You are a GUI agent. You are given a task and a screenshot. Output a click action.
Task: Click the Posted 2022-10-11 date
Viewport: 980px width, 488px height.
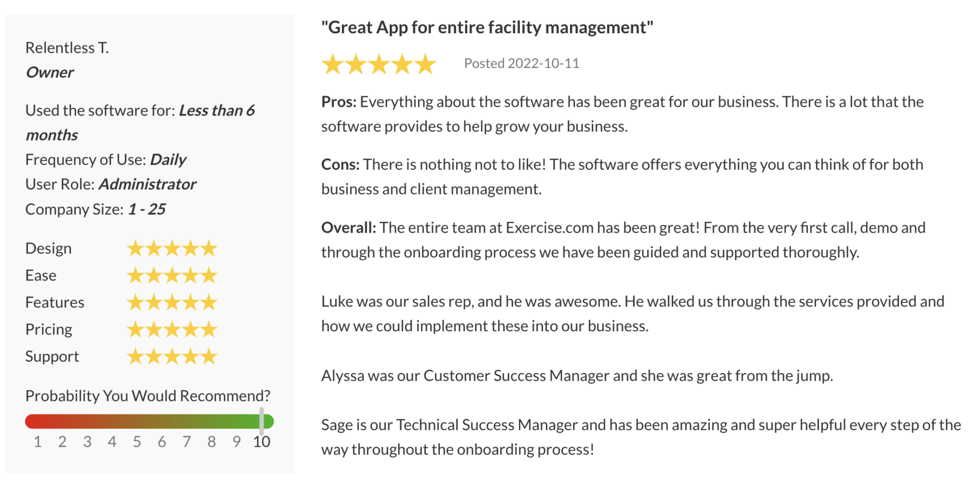click(x=521, y=64)
